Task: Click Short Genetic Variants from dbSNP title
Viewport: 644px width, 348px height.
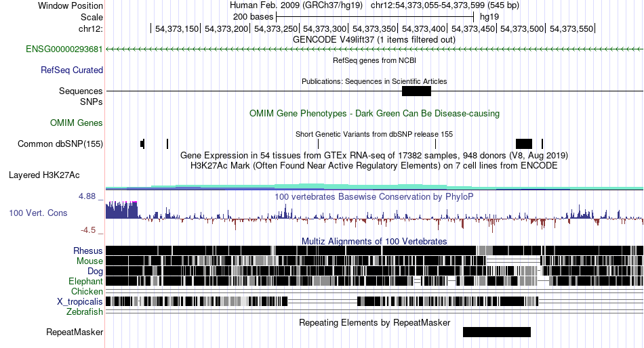Action: pyautogui.click(x=374, y=134)
